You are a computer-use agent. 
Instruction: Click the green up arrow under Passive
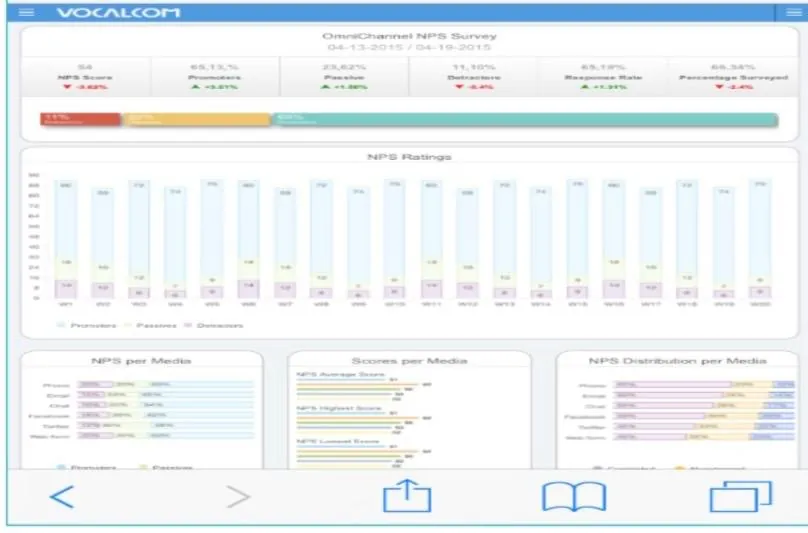coord(325,87)
